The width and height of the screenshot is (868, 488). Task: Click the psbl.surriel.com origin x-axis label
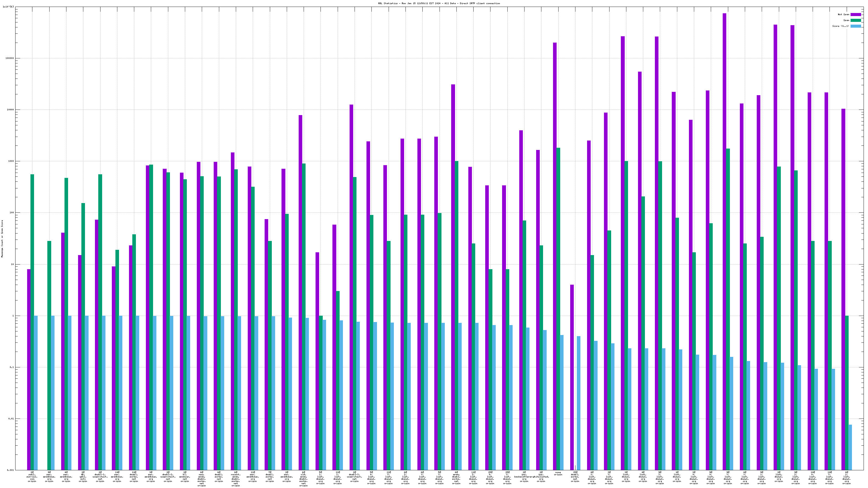coord(32,477)
